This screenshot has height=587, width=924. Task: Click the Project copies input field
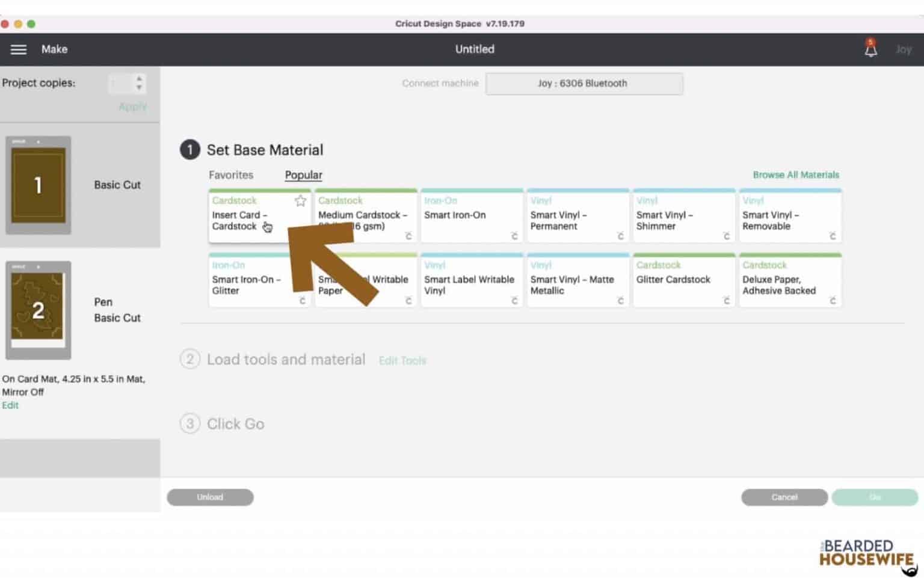pos(121,83)
